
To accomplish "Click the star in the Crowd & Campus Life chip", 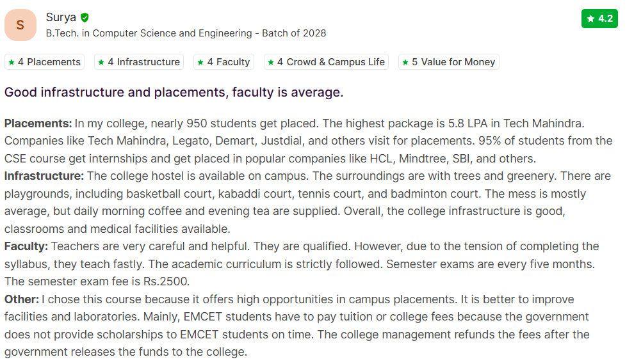I will 271,62.
